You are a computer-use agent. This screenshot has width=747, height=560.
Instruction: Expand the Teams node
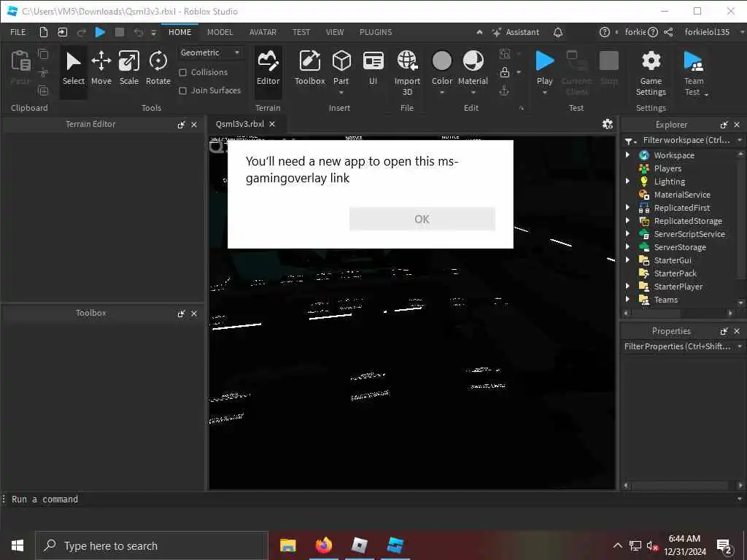point(627,299)
